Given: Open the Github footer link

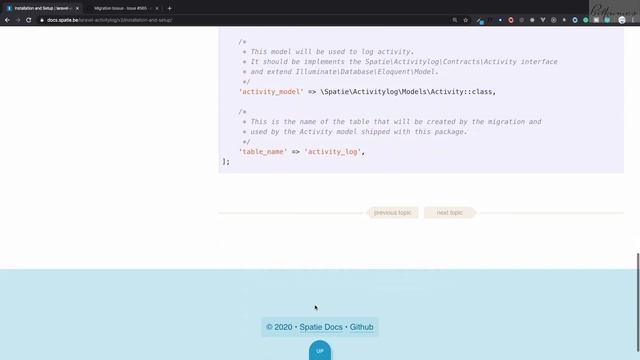Looking at the screenshot, I should (x=362, y=327).
